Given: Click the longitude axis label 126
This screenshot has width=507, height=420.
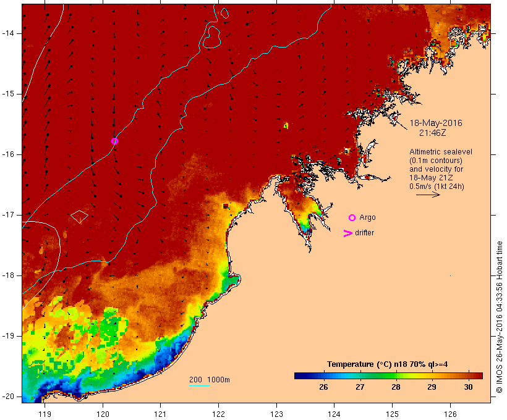Looking at the screenshot, I should point(450,414).
